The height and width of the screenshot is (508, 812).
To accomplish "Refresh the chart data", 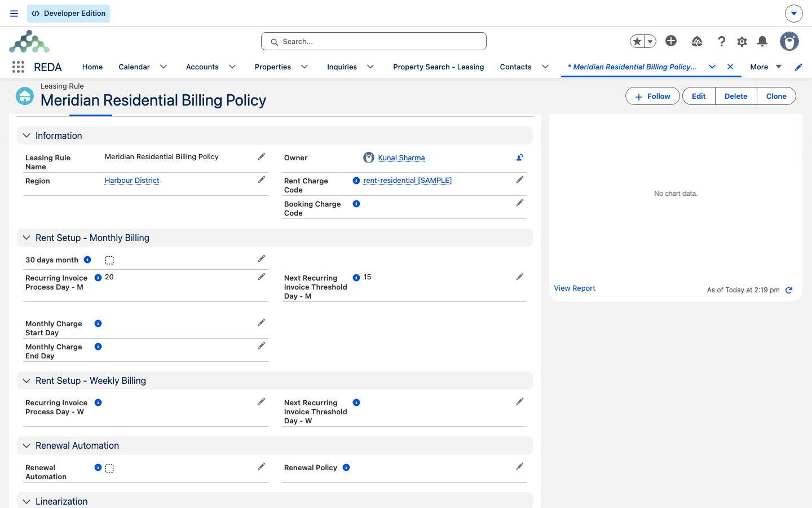I will pos(789,290).
